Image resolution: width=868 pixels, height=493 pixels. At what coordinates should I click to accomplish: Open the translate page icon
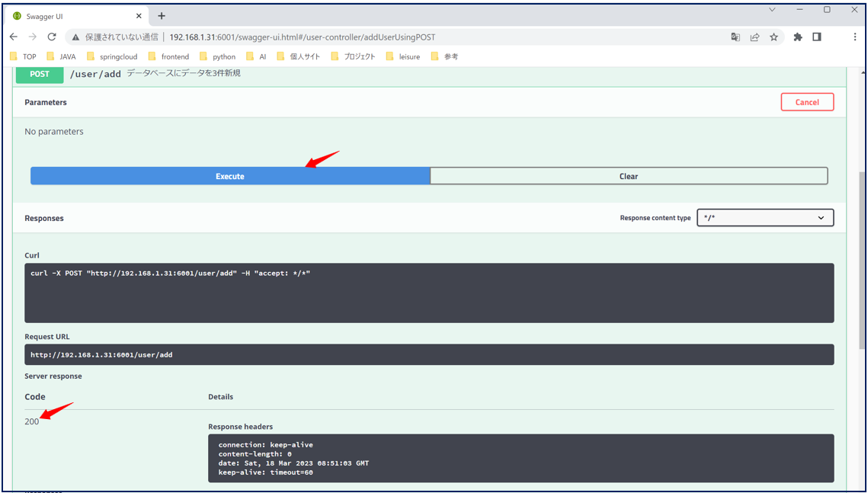[735, 37]
